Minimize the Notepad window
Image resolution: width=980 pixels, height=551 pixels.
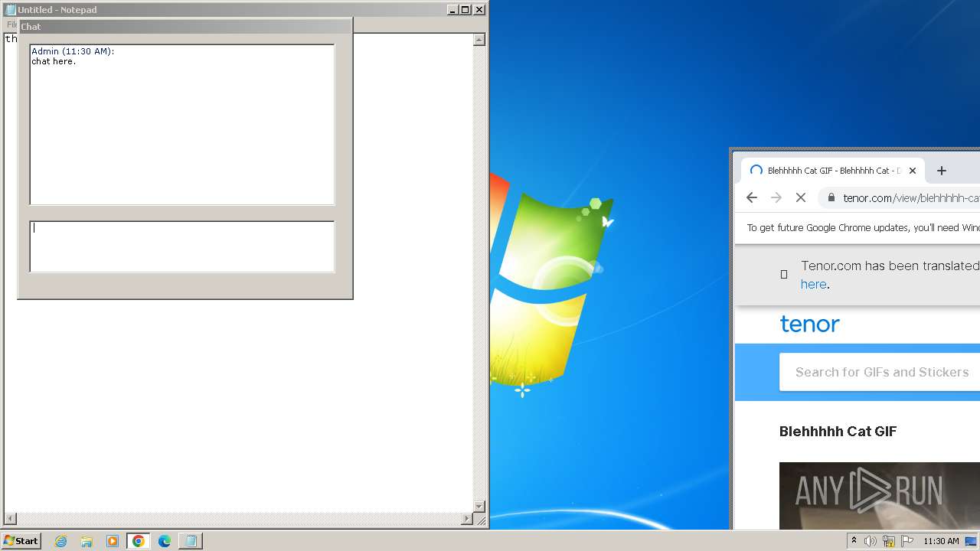tap(452, 10)
